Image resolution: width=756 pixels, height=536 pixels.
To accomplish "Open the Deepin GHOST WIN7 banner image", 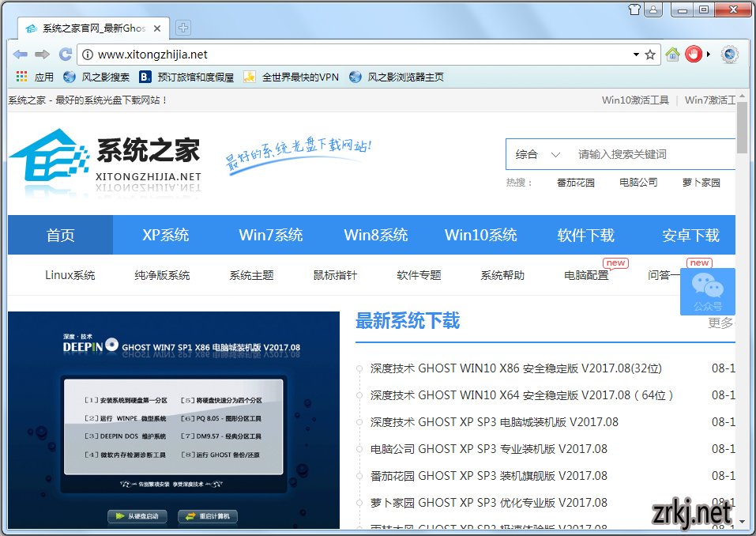I will click(x=174, y=420).
